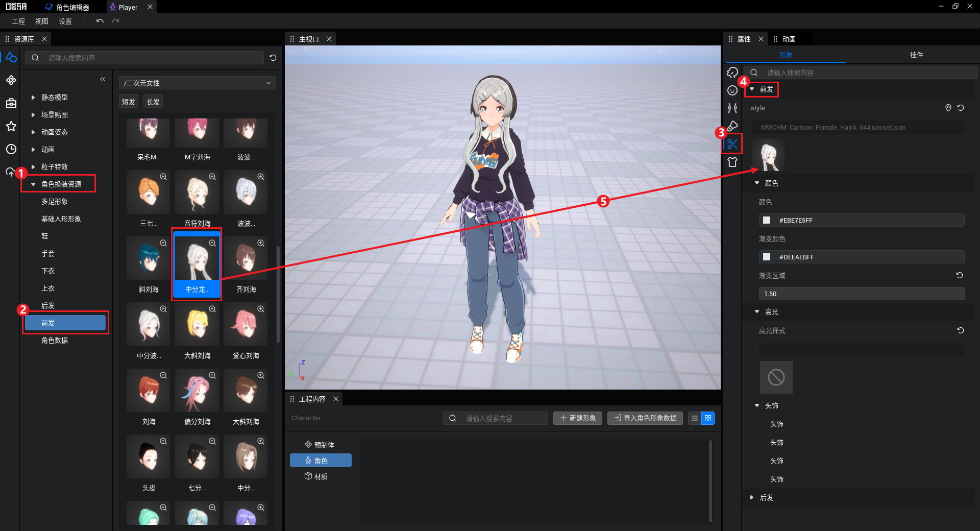
Task: Click the 渐变区域 1.50 value field
Action: pyautogui.click(x=862, y=294)
